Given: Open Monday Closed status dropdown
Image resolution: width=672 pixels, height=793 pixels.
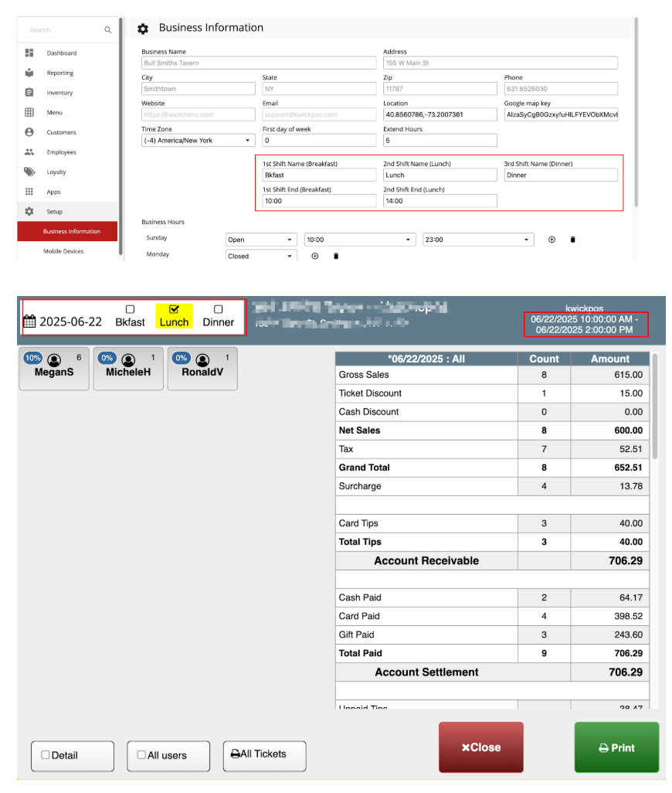Looking at the screenshot, I should 261,256.
